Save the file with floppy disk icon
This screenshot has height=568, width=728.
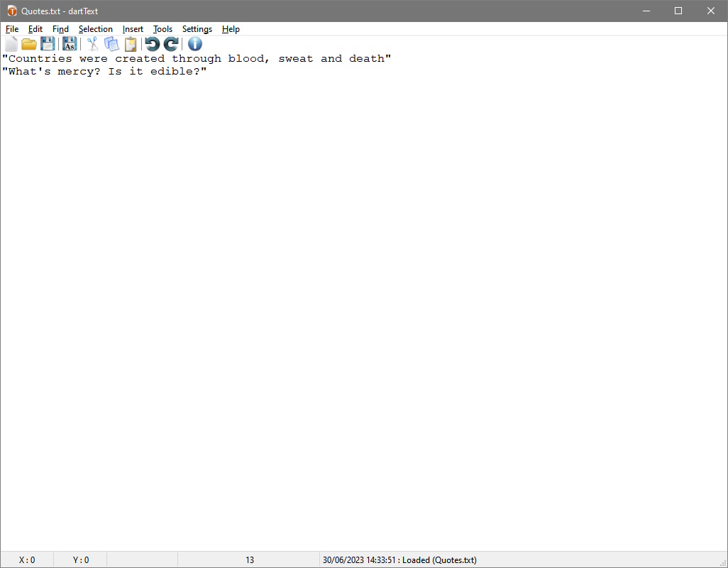48,44
